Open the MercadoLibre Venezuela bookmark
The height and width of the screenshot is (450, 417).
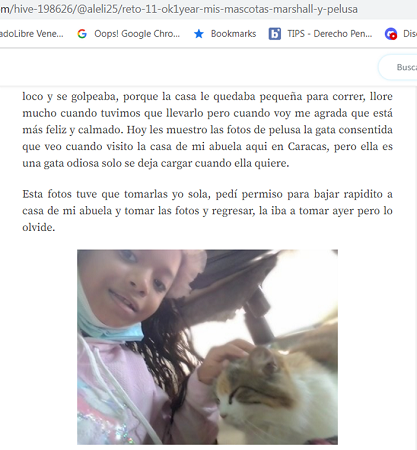(32, 34)
